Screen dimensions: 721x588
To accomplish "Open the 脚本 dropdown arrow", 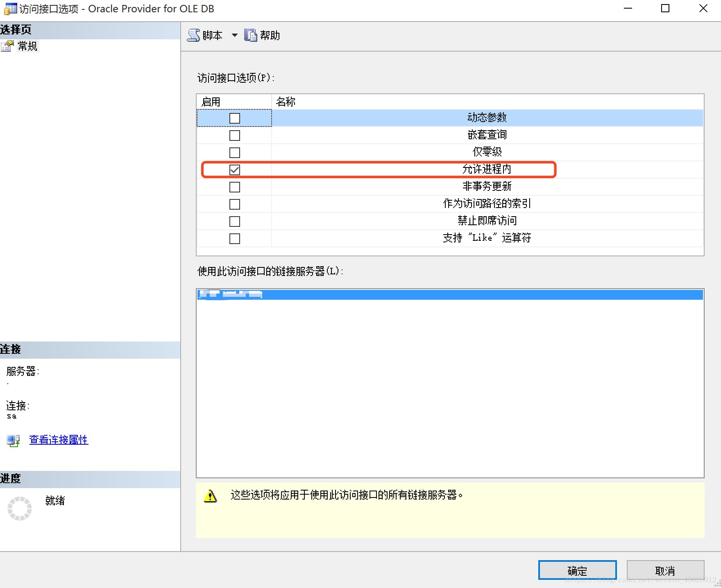I will (x=235, y=35).
